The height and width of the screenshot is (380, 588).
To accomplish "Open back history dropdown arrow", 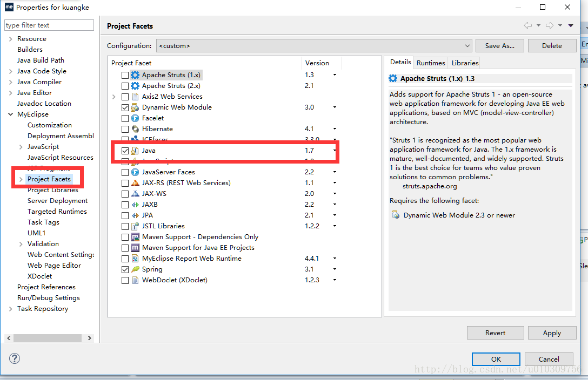I will click(x=538, y=25).
